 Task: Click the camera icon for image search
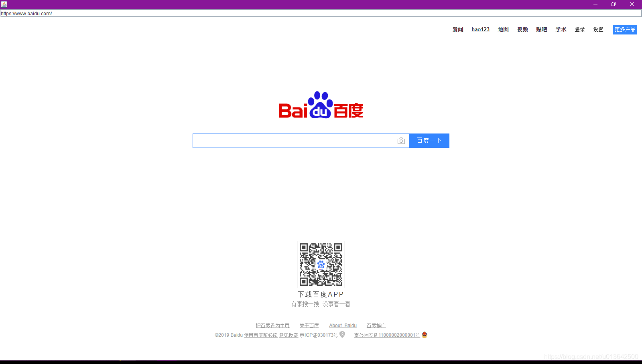tap(401, 141)
